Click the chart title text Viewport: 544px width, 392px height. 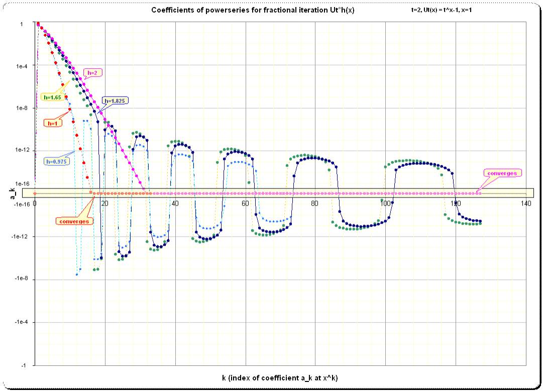coord(253,10)
